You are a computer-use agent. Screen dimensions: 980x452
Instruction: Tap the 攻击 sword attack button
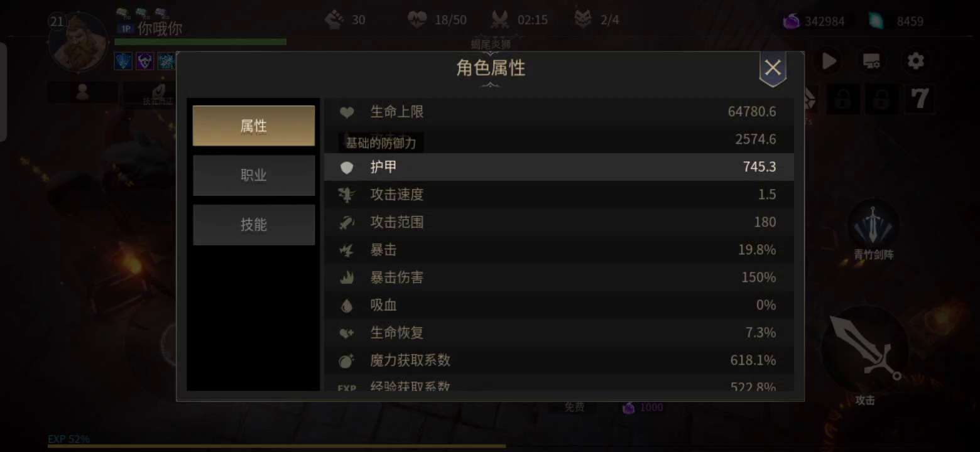coord(865,350)
